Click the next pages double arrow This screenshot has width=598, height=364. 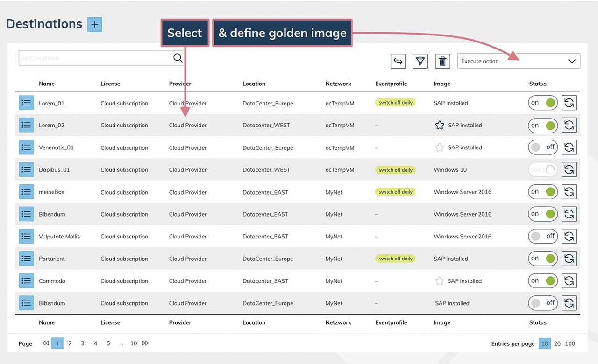tap(145, 343)
